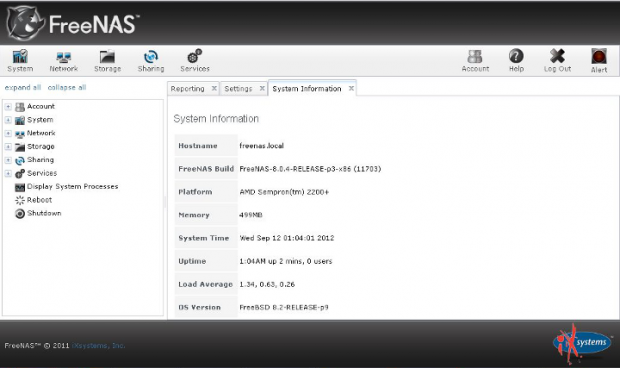Screen dimensions: 620x368
Task: Click the FreeNAS Build version value
Action: [310, 169]
